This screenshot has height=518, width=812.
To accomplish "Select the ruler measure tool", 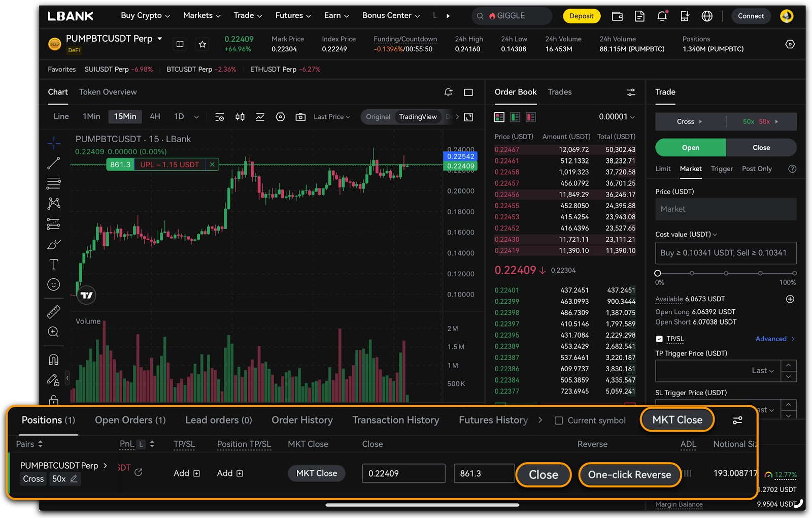I will tap(53, 311).
